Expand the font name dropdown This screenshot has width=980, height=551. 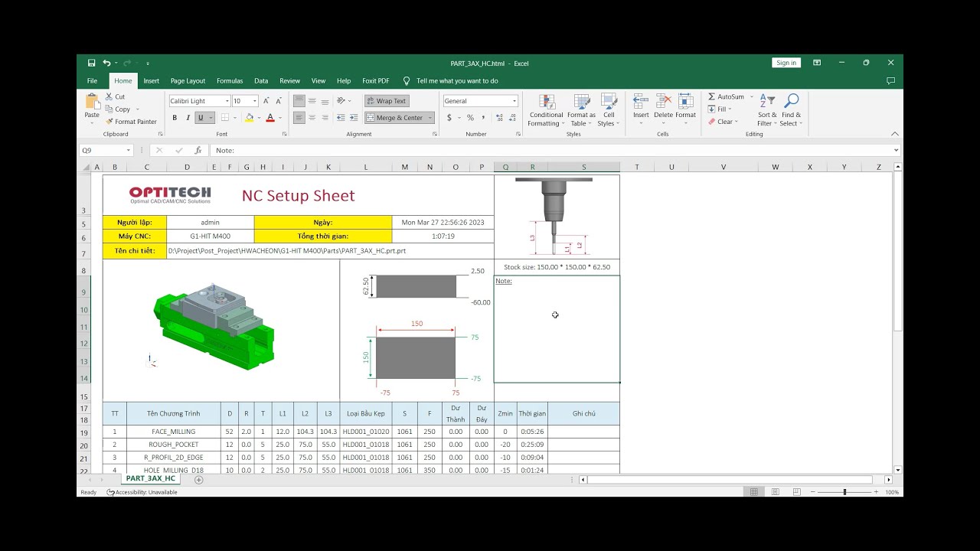(227, 101)
